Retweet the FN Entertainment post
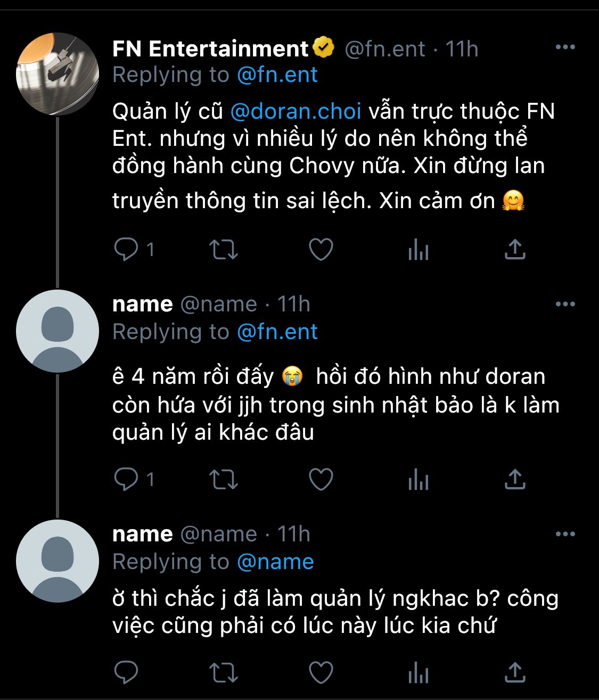This screenshot has height=700, width=599. click(223, 249)
